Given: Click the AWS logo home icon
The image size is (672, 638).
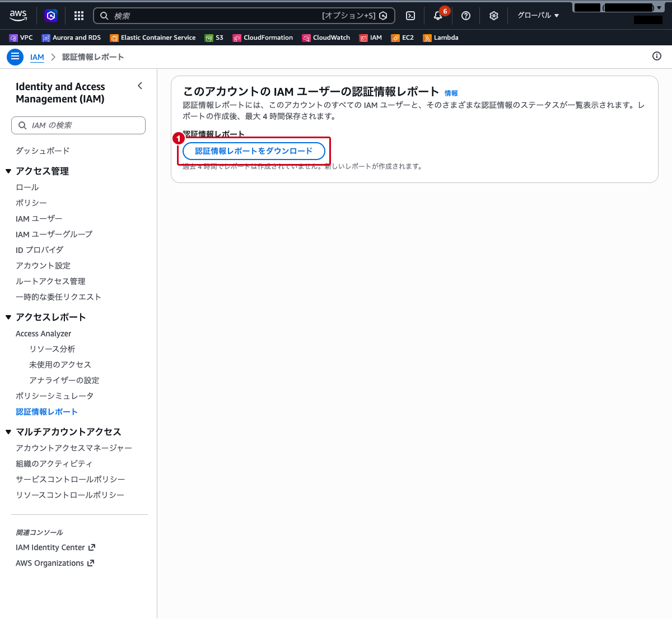Looking at the screenshot, I should [18, 16].
